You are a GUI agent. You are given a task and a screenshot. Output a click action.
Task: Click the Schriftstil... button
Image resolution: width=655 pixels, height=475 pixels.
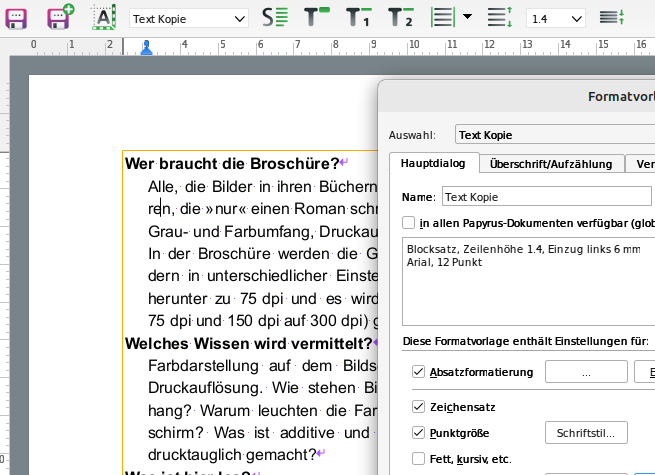click(586, 433)
